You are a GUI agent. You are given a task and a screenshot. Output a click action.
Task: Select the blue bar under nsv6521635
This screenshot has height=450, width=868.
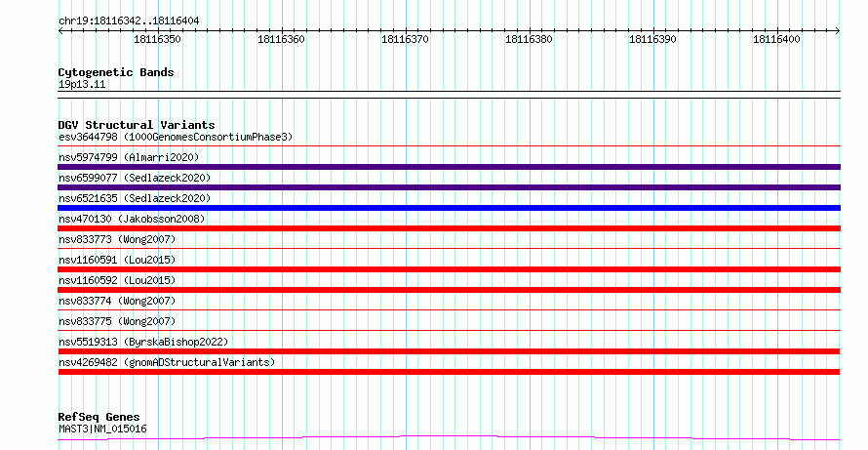449,208
